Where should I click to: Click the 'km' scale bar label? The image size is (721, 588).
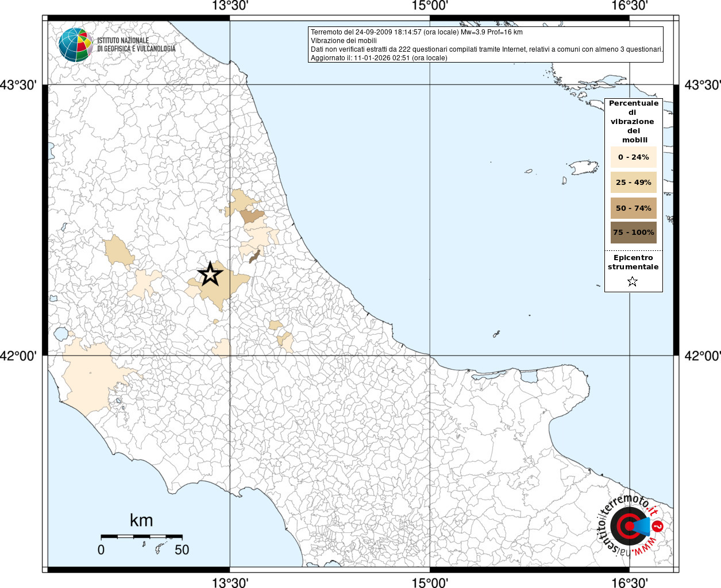(141, 521)
